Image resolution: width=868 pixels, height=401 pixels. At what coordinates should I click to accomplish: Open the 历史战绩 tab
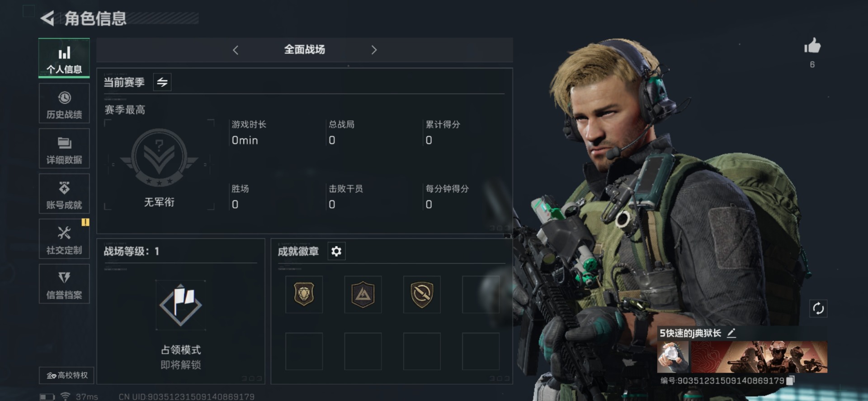tap(64, 104)
